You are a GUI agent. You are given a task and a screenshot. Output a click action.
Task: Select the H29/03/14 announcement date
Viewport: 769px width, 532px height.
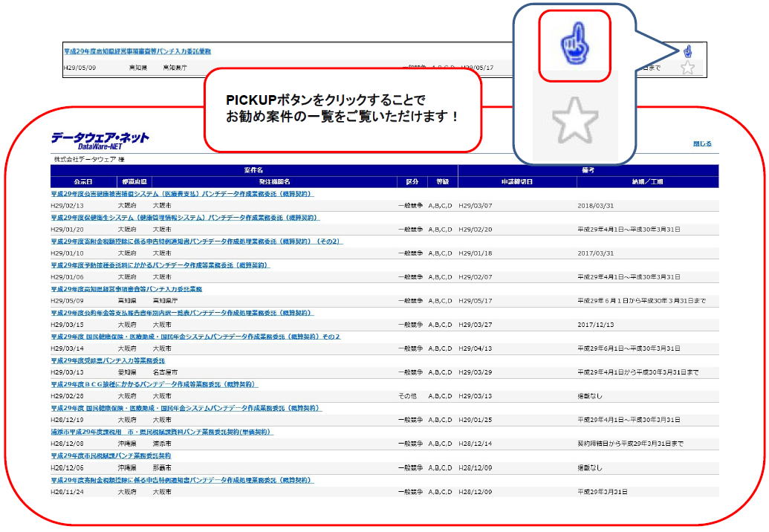[x=67, y=348]
